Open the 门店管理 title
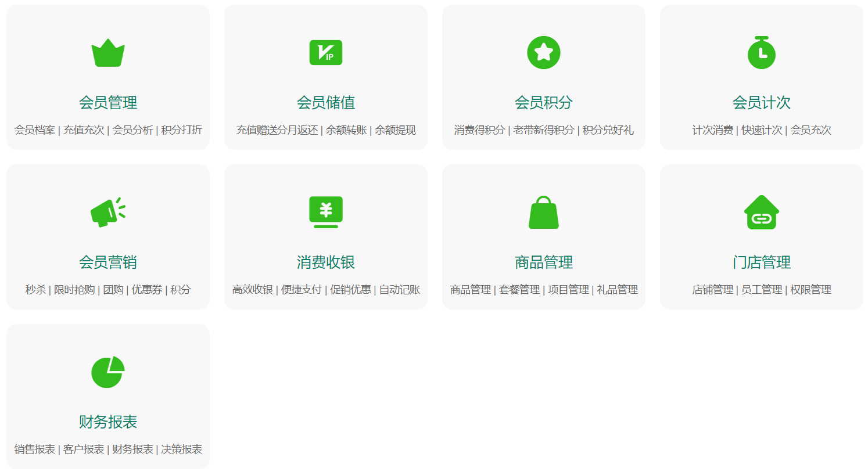This screenshot has height=475, width=868. [762, 262]
